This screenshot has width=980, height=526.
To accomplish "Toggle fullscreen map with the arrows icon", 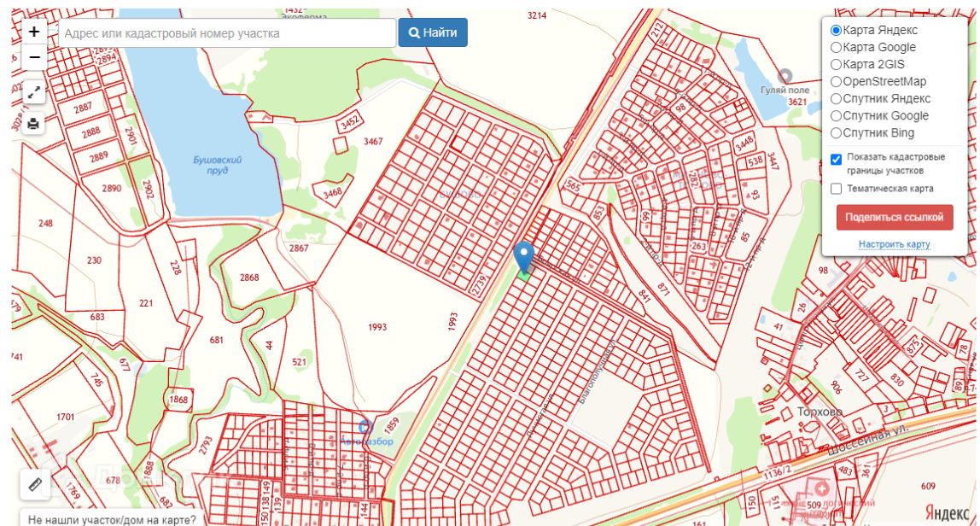I will (34, 92).
